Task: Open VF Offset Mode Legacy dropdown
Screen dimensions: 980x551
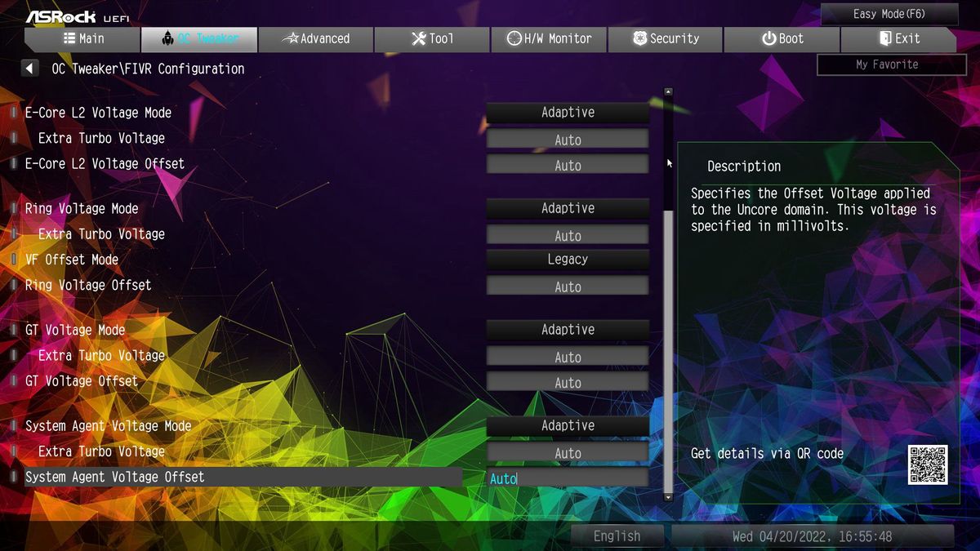Action: [568, 260]
